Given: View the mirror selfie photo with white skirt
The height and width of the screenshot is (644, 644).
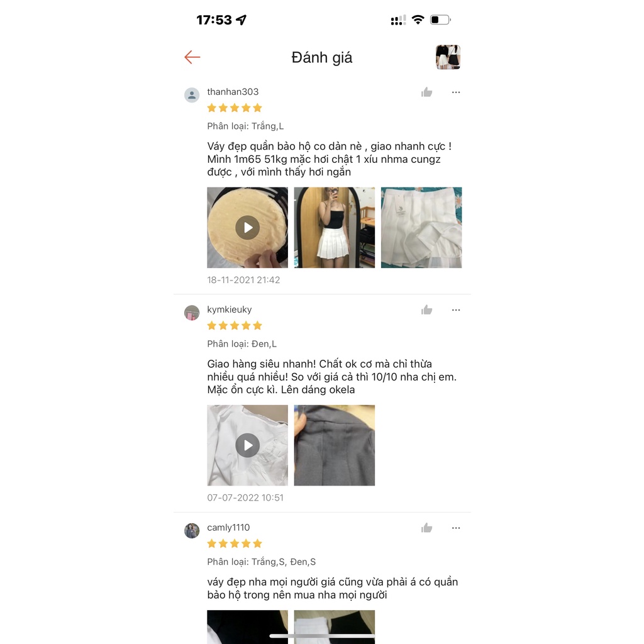Looking at the screenshot, I should tap(335, 228).
